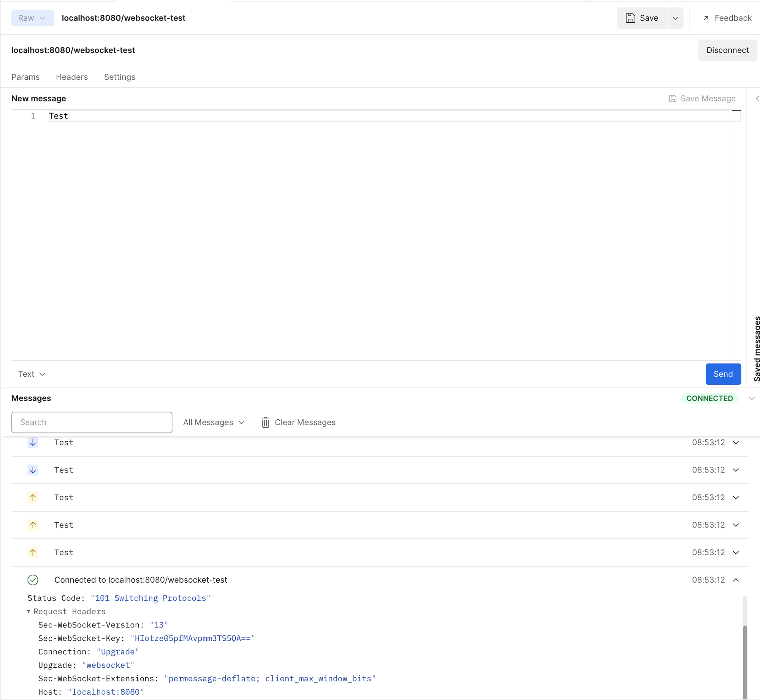Click the Search messages input field
Image resolution: width=760 pixels, height=700 pixels.
click(91, 422)
